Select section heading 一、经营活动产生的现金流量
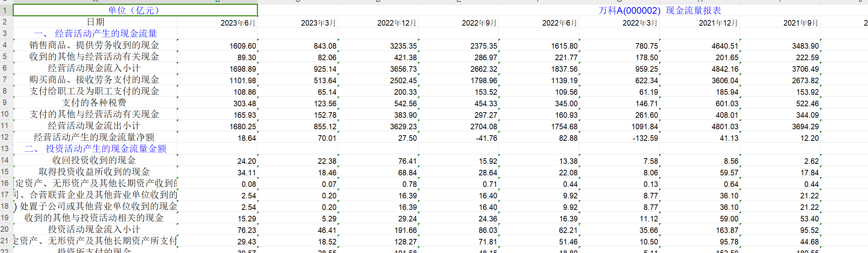 95,33
